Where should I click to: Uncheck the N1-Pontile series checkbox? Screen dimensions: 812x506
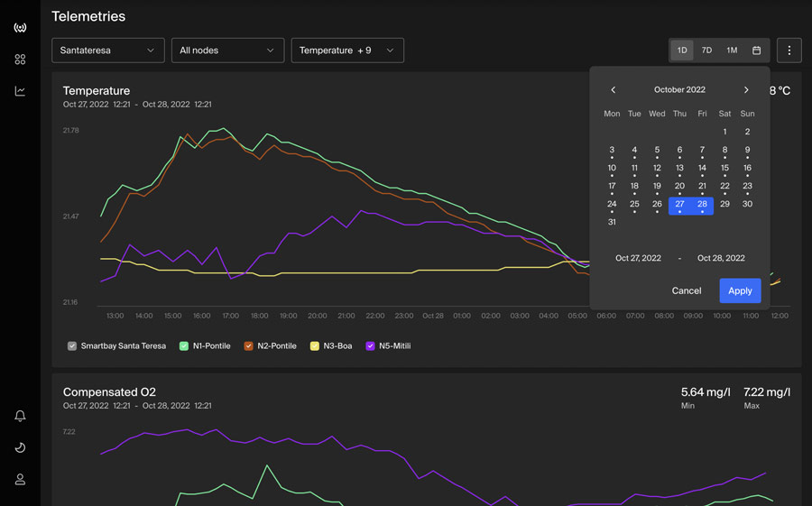coord(184,346)
